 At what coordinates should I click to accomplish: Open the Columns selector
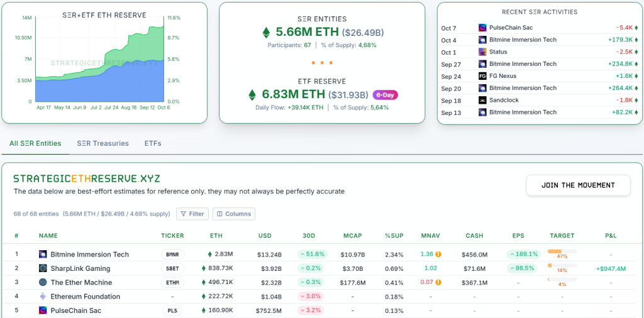(234, 214)
